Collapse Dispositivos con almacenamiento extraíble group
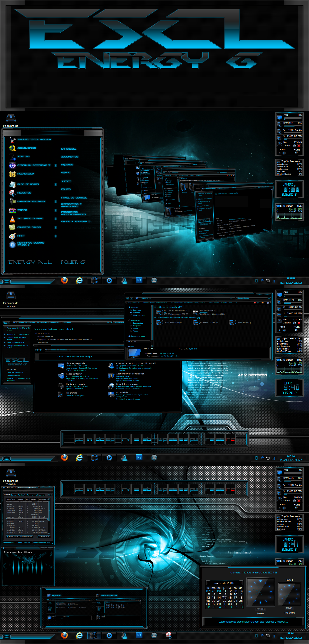This screenshot has height=644, width=309. [155, 317]
